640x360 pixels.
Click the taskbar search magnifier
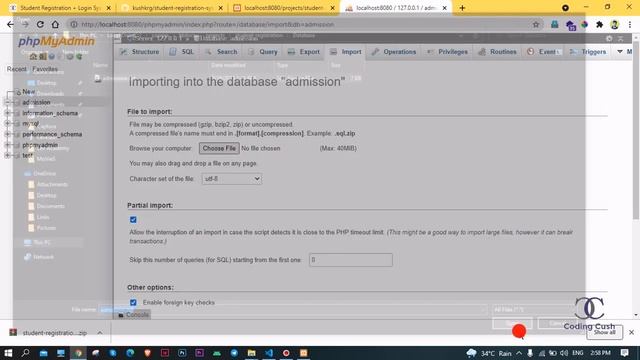tap(25, 353)
